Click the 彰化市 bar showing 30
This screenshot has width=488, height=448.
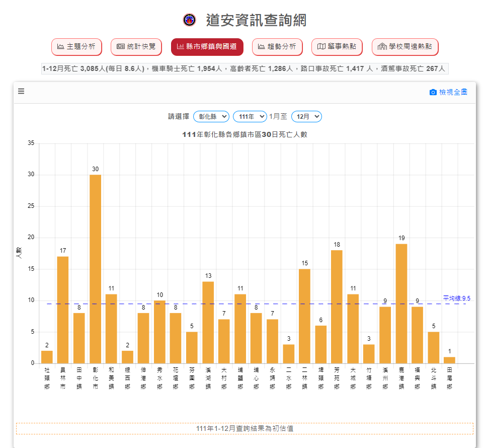pyautogui.click(x=95, y=269)
